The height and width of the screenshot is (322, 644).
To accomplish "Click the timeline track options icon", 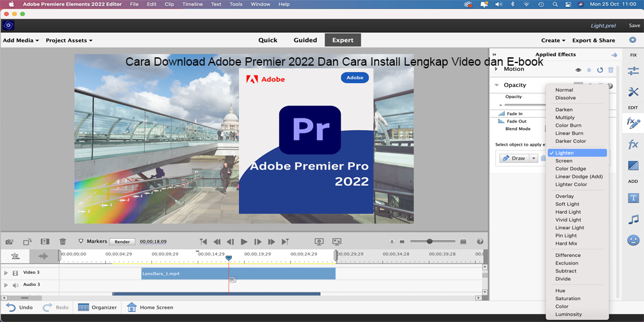I will 15,257.
